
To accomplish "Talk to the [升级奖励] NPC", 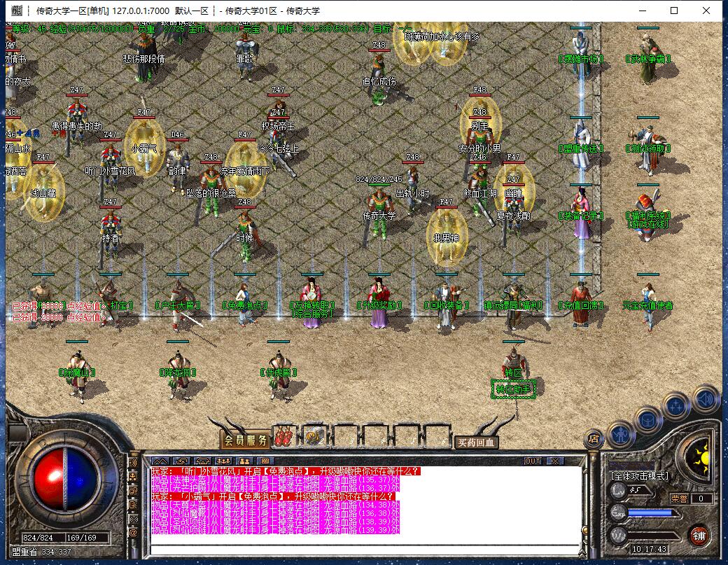I will [379, 302].
